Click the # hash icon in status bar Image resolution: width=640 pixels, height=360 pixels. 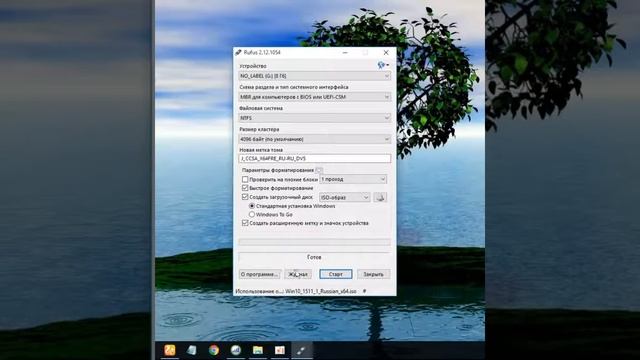point(364,291)
